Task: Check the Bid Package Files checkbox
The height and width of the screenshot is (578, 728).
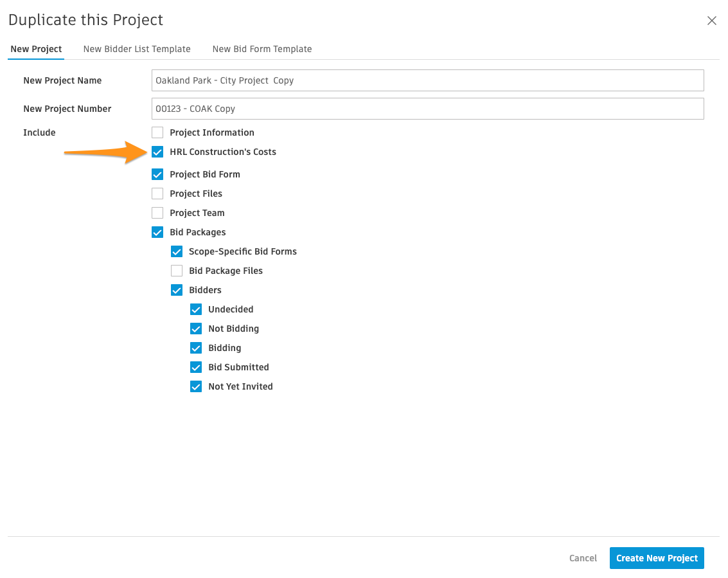Action: point(177,271)
